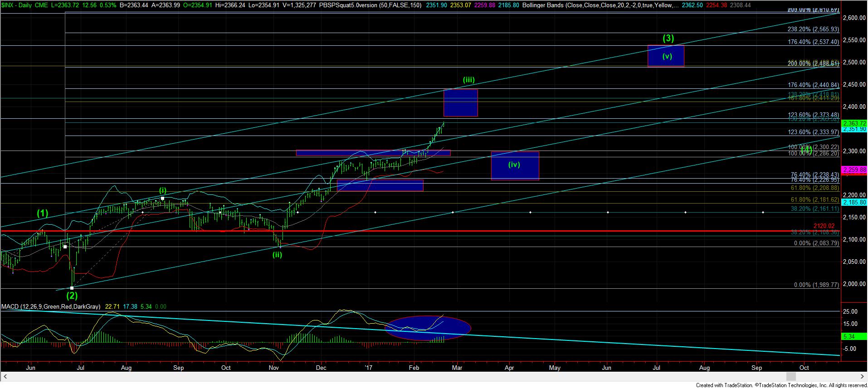868x388 pixels.
Task: Click the magenta 2,259.88 price axis tag
Action: point(853,170)
